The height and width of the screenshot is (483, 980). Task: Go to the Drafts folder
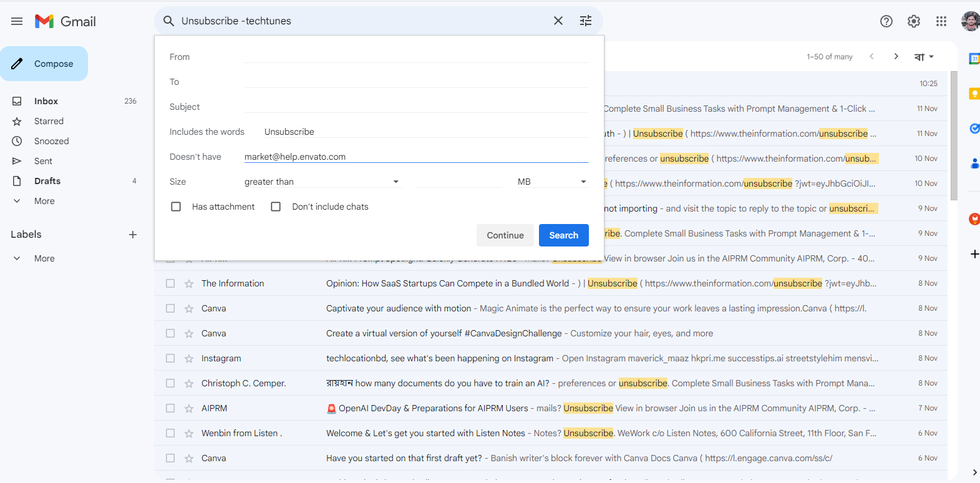point(47,181)
